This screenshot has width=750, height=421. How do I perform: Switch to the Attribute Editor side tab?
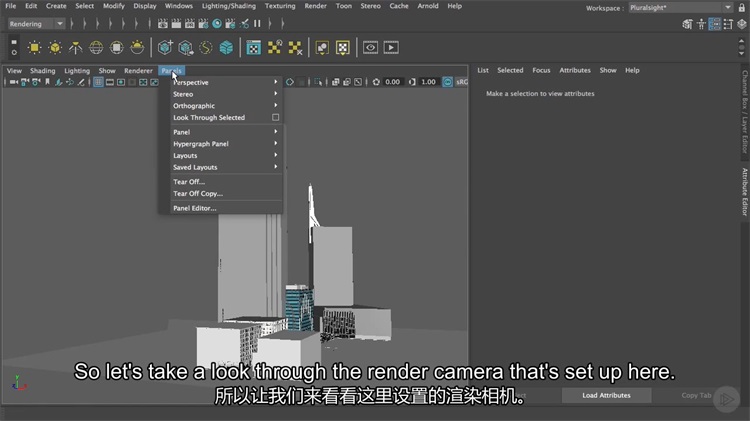coord(745,192)
